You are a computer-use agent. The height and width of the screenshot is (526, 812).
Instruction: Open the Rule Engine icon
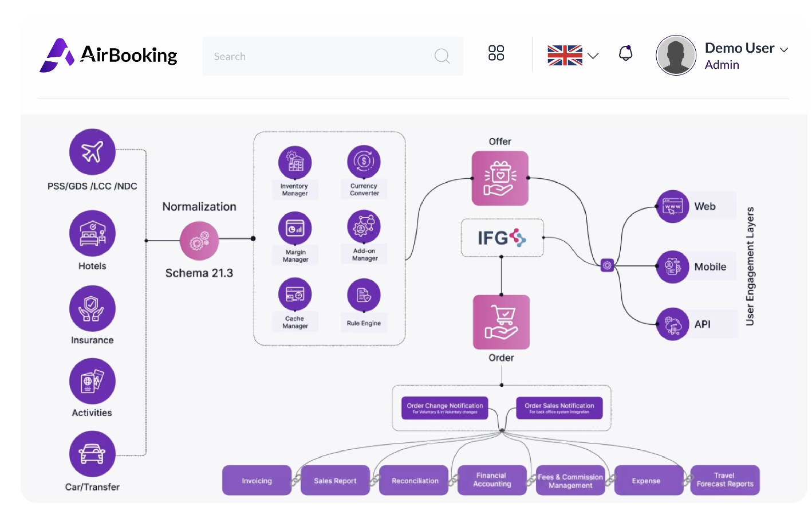pyautogui.click(x=364, y=295)
